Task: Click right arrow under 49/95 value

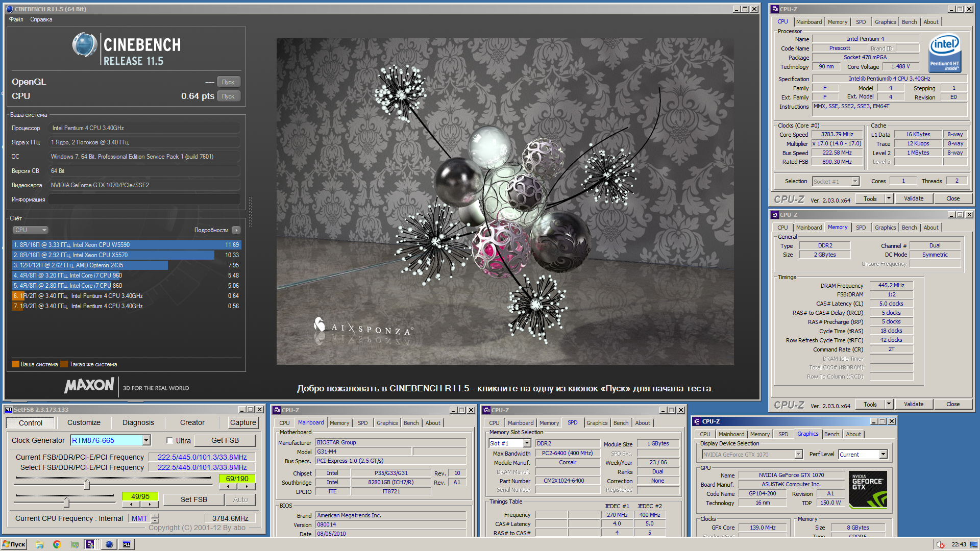Action: [x=150, y=504]
